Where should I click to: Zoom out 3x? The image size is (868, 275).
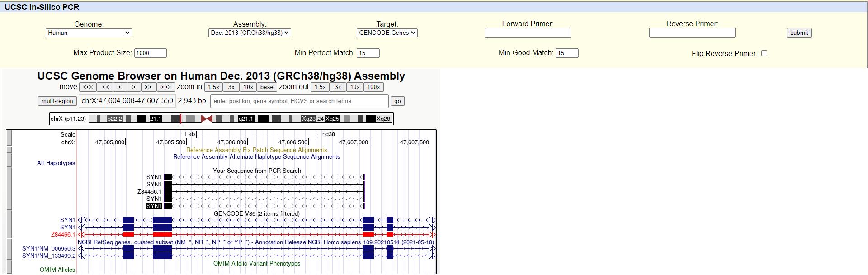[x=338, y=87]
